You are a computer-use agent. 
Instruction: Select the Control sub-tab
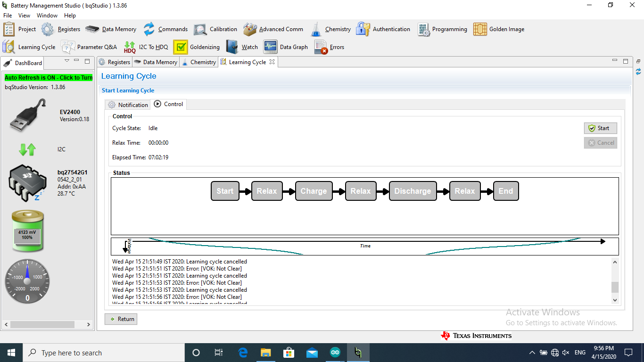169,104
